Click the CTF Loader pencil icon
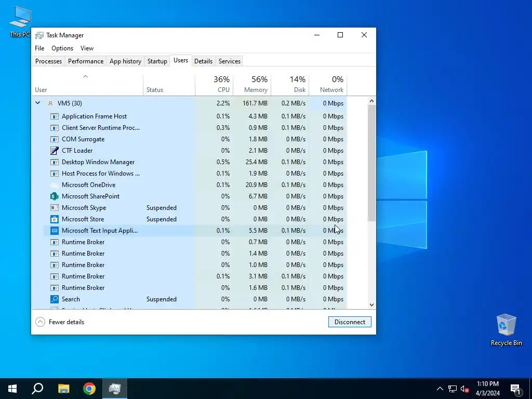The image size is (532, 399). 54,151
